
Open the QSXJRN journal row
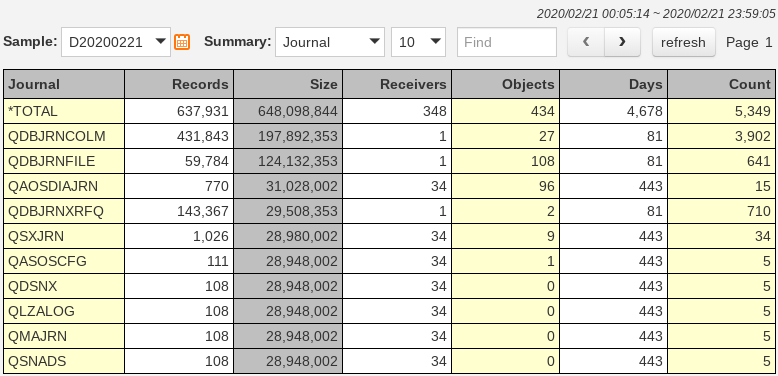pyautogui.click(x=389, y=237)
